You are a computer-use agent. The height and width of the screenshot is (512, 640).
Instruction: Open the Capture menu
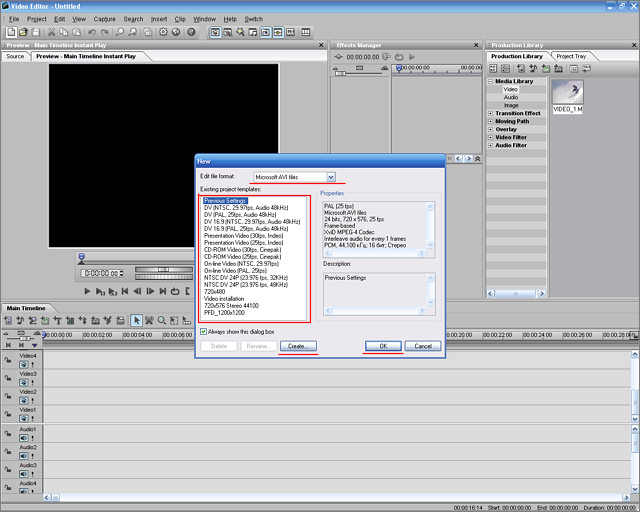[104, 19]
